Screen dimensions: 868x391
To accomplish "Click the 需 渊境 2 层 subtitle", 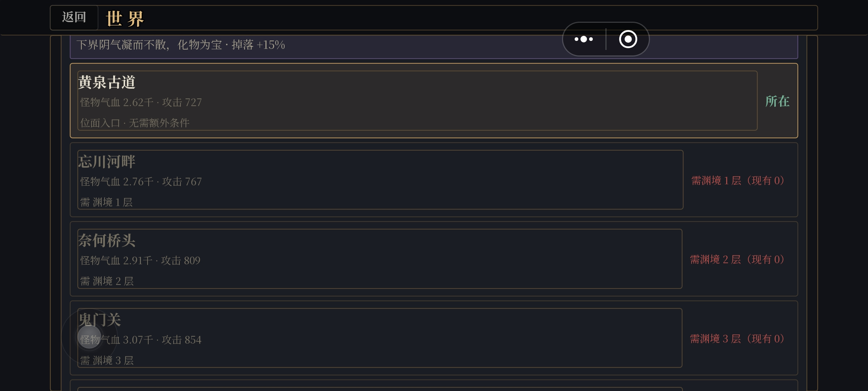I will pyautogui.click(x=107, y=281).
